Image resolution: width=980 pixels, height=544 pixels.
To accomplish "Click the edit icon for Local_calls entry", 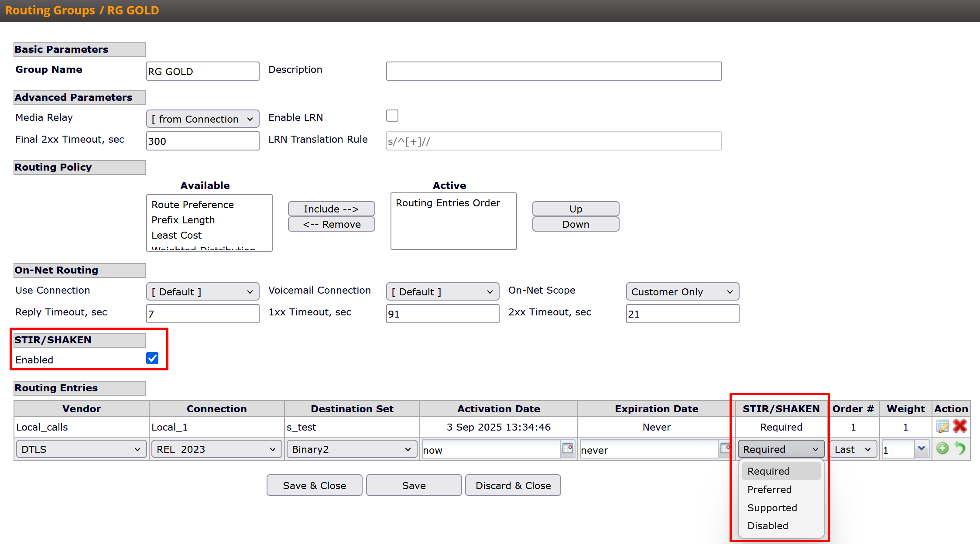I will pyautogui.click(x=942, y=426).
